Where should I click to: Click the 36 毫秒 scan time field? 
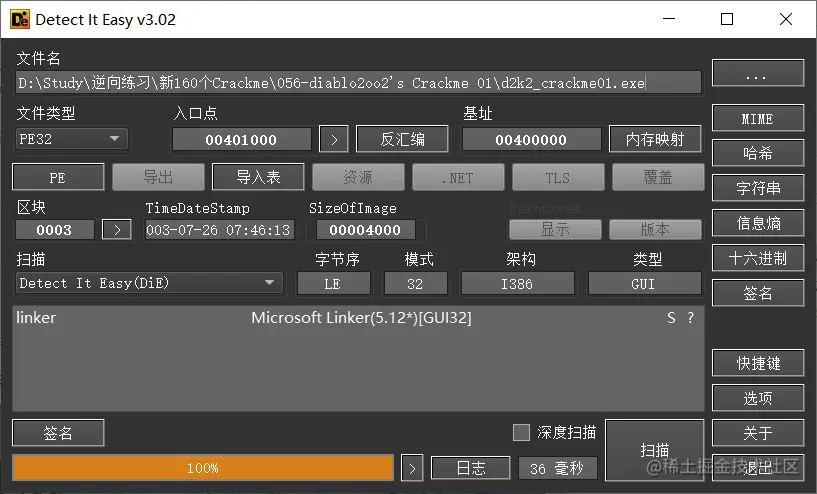[558, 468]
